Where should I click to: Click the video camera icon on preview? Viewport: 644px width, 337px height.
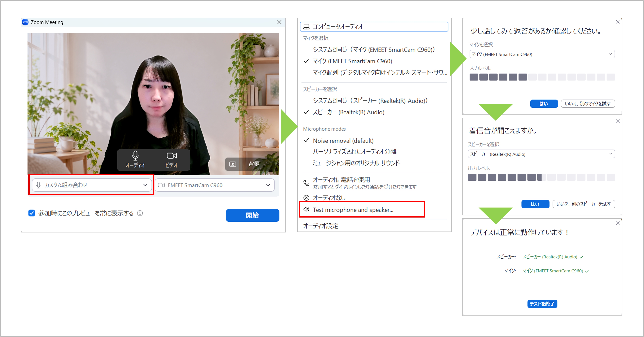tap(172, 156)
